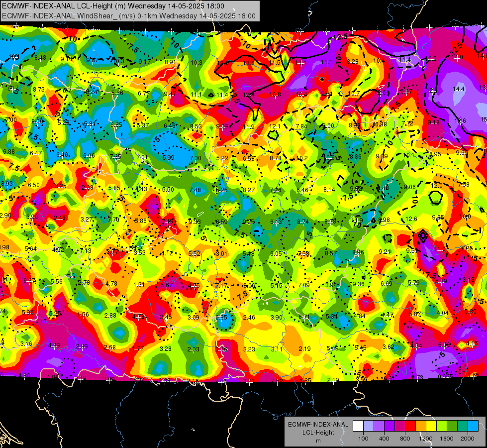Click the 800 label on the legend scale
The height and width of the screenshot is (448, 487).
click(405, 439)
